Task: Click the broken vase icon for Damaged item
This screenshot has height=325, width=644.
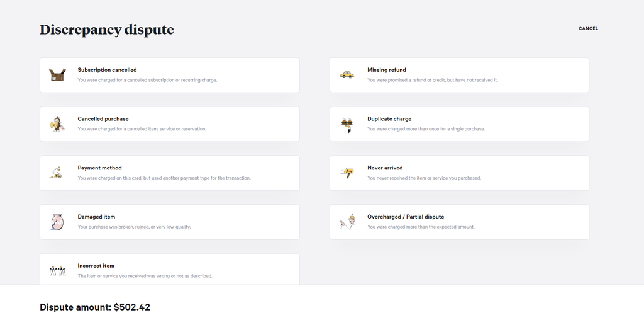Action: coord(57,222)
